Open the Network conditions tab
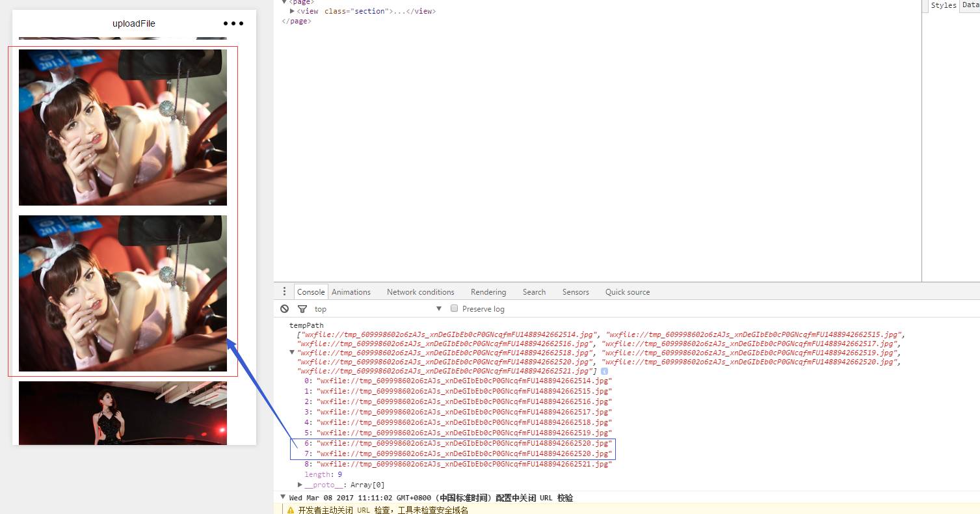 (420, 292)
